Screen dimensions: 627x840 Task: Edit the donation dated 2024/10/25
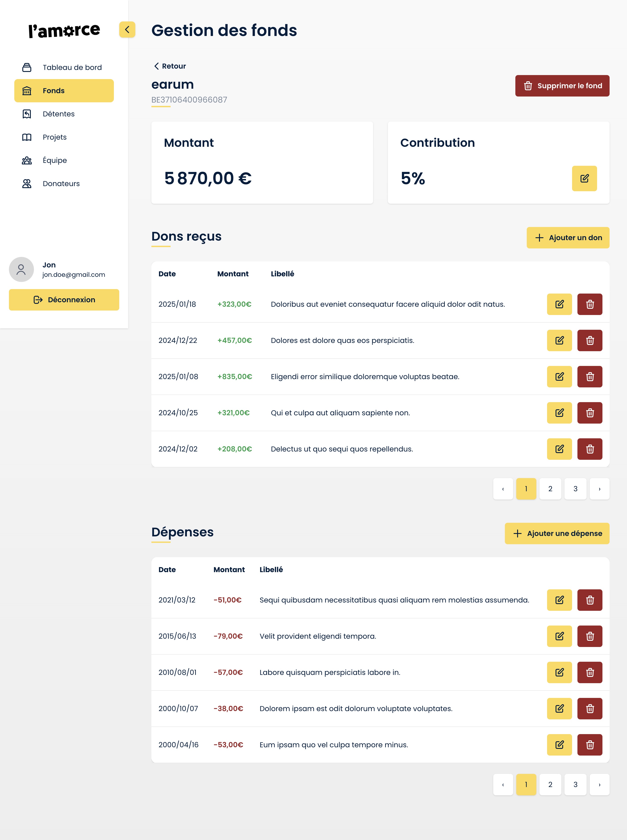[559, 413]
